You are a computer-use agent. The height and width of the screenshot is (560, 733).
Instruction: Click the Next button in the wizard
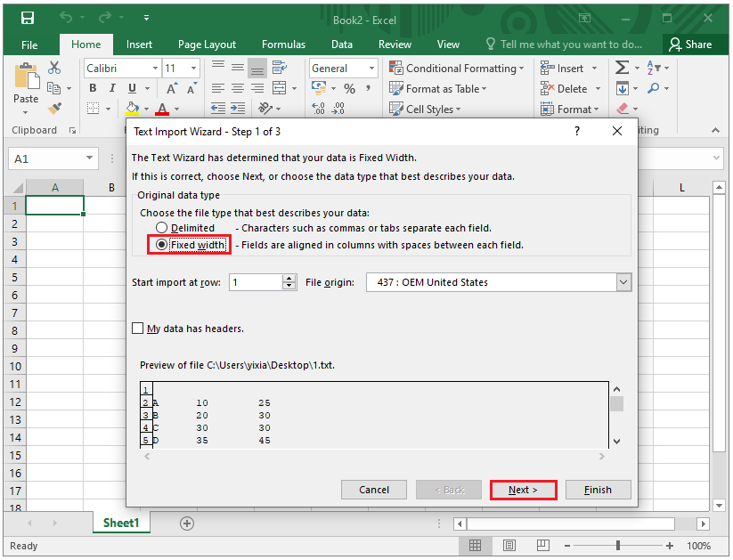523,489
